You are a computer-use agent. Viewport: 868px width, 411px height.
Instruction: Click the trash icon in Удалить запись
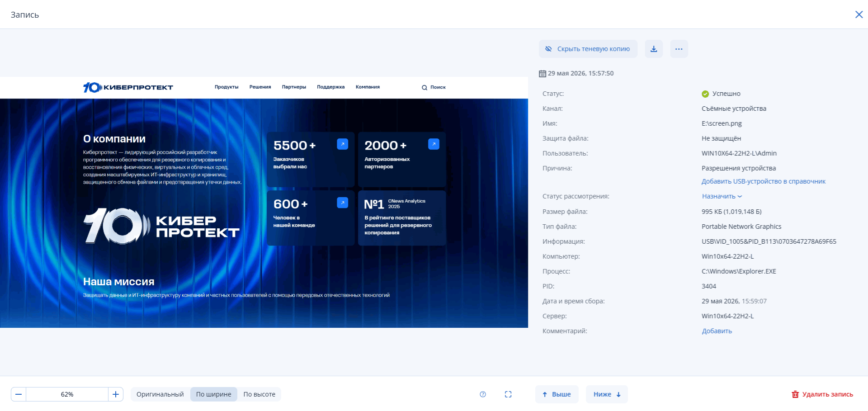click(x=795, y=394)
